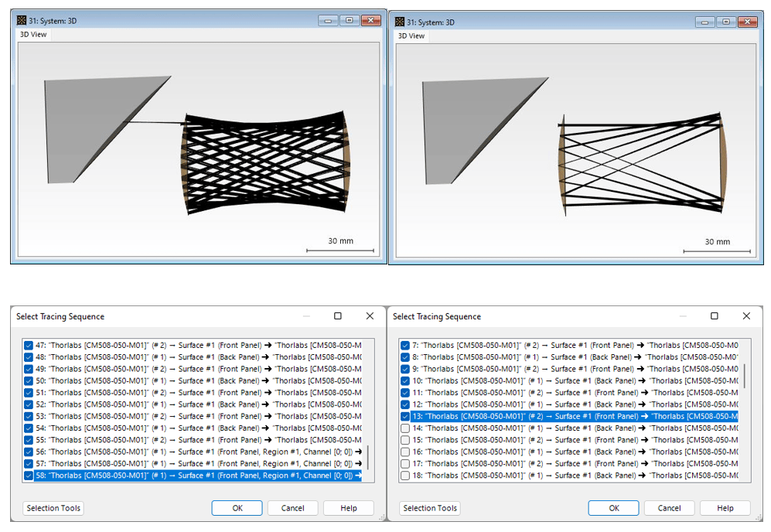The width and height of the screenshot is (771, 532).
Task: Select the 3D View tab in right window
Action: tap(411, 36)
